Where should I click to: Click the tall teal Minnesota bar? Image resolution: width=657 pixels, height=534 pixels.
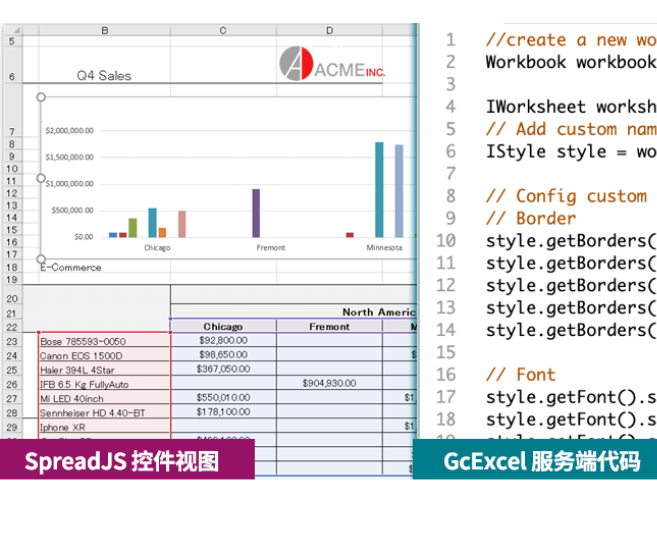coord(379,189)
